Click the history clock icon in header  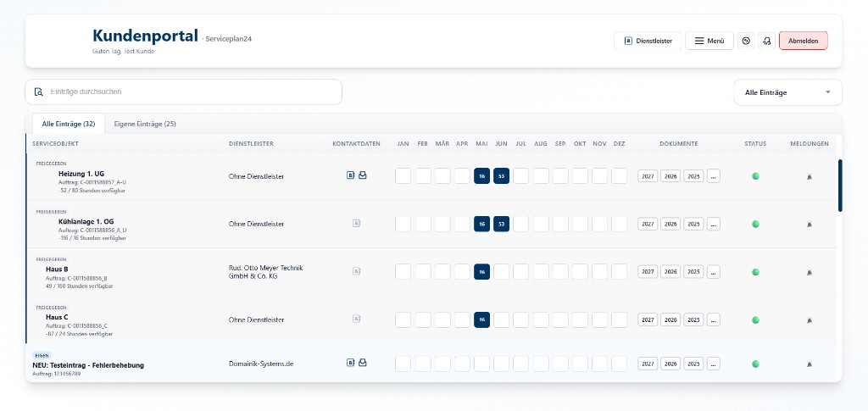pyautogui.click(x=746, y=41)
